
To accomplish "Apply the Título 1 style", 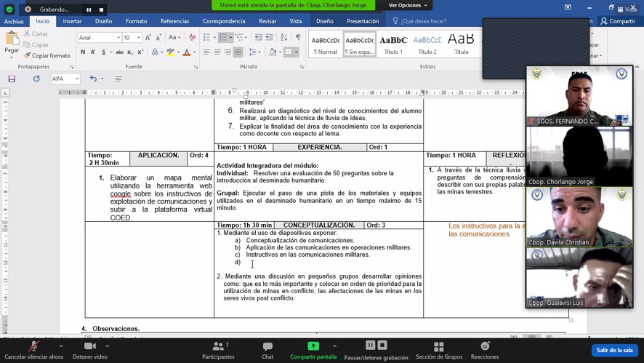I will click(393, 44).
